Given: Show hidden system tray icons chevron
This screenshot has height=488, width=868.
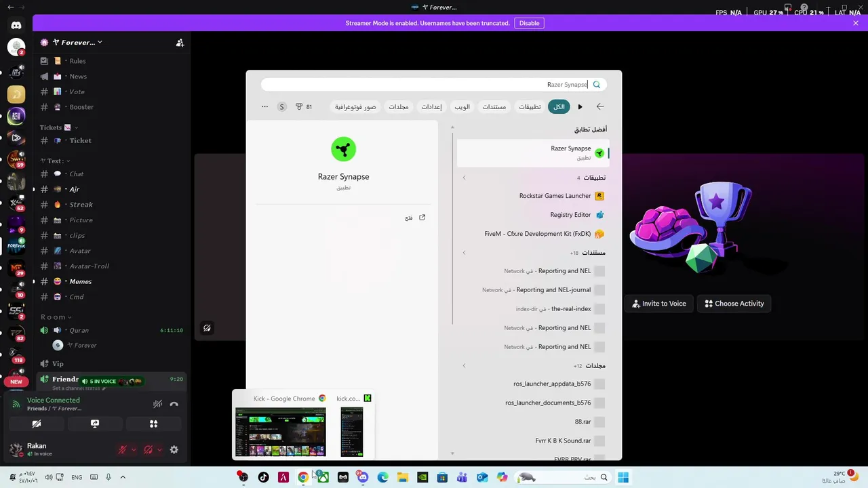Looking at the screenshot, I should (x=123, y=477).
